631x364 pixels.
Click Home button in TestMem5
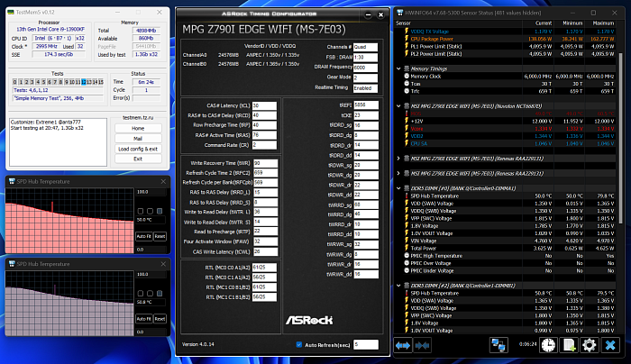[138, 128]
